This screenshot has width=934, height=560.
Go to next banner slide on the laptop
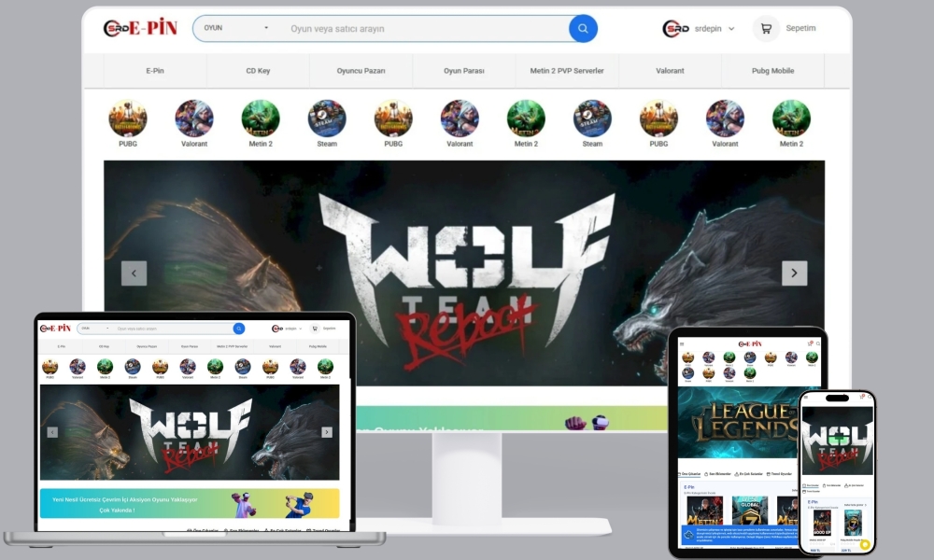coord(326,432)
